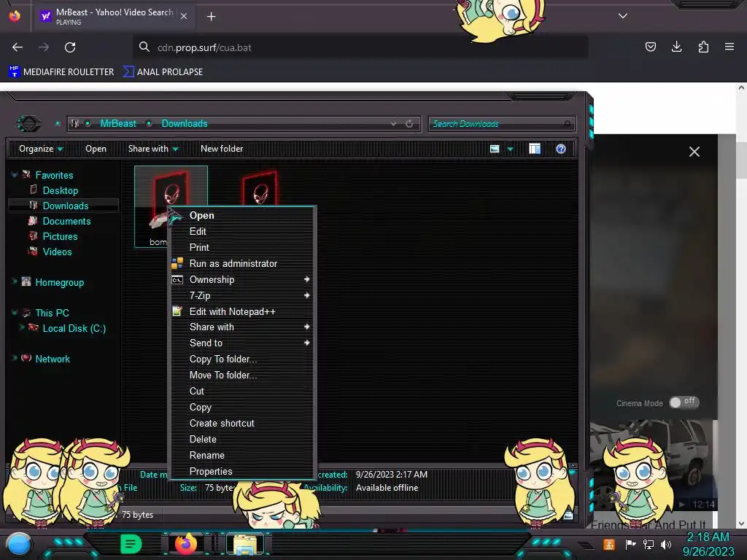Screen dimensions: 747x560
Task: Choose Create shortcut in context menu
Action: click(x=243, y=423)
